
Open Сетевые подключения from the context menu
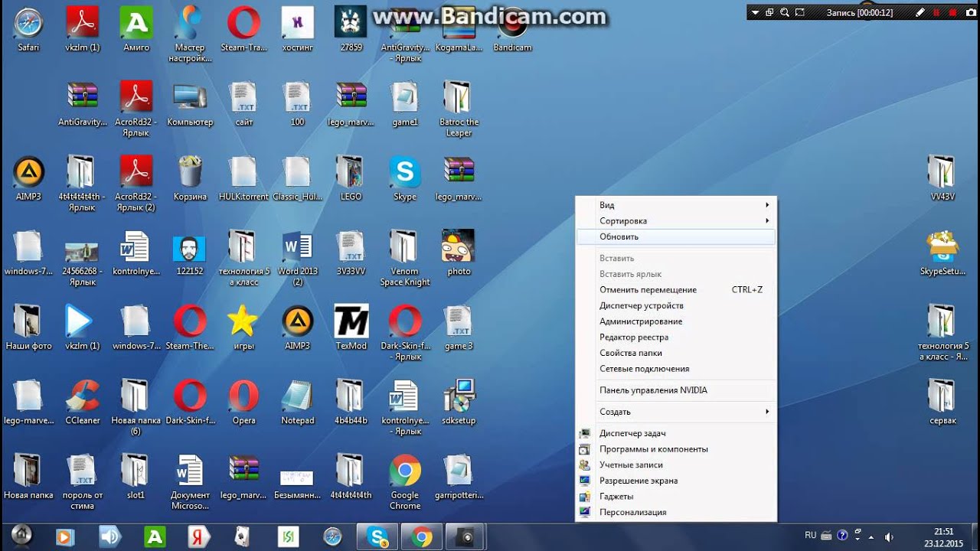pyautogui.click(x=676, y=369)
